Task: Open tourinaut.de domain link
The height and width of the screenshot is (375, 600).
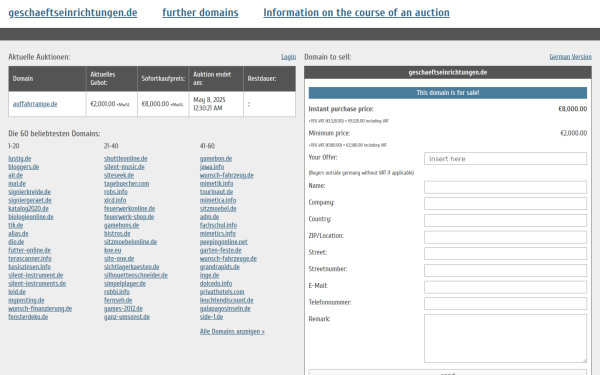Action: coord(216,192)
